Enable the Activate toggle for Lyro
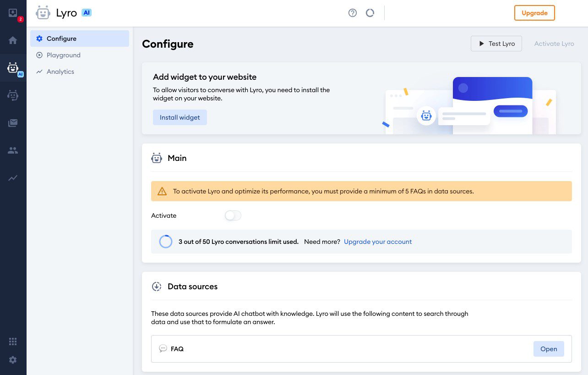 click(233, 215)
